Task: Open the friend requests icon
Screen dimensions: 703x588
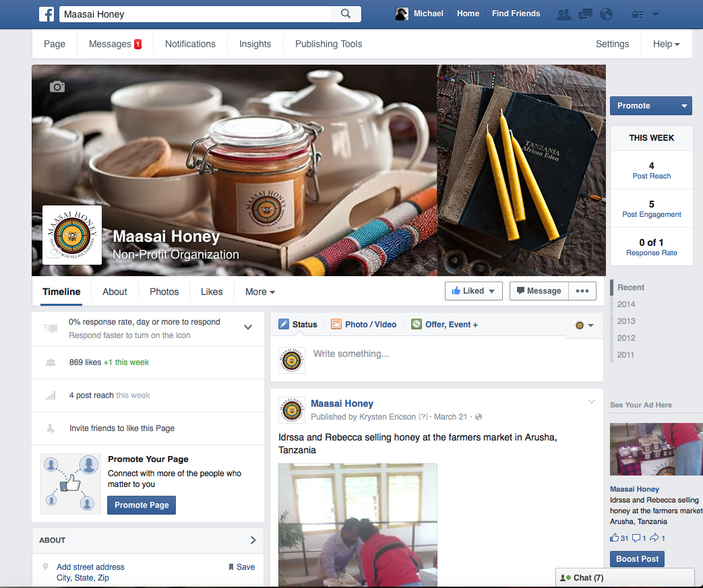Action: point(564,15)
